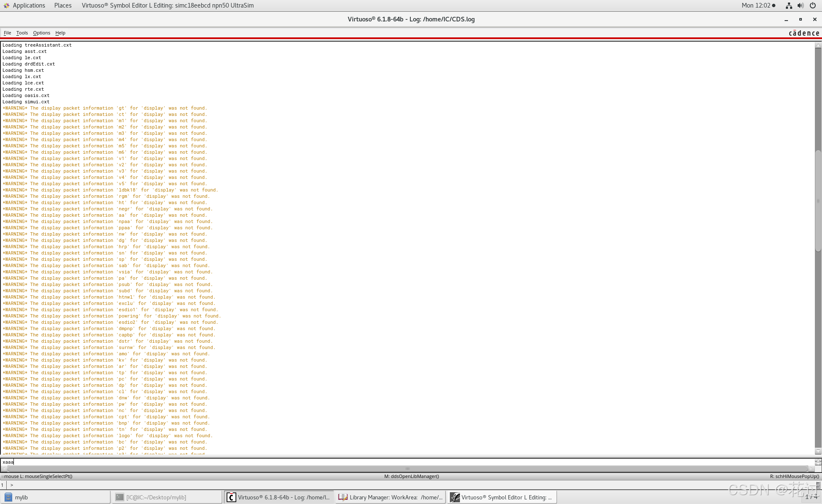The width and height of the screenshot is (822, 504).
Task: Open the Options menu
Action: point(42,33)
